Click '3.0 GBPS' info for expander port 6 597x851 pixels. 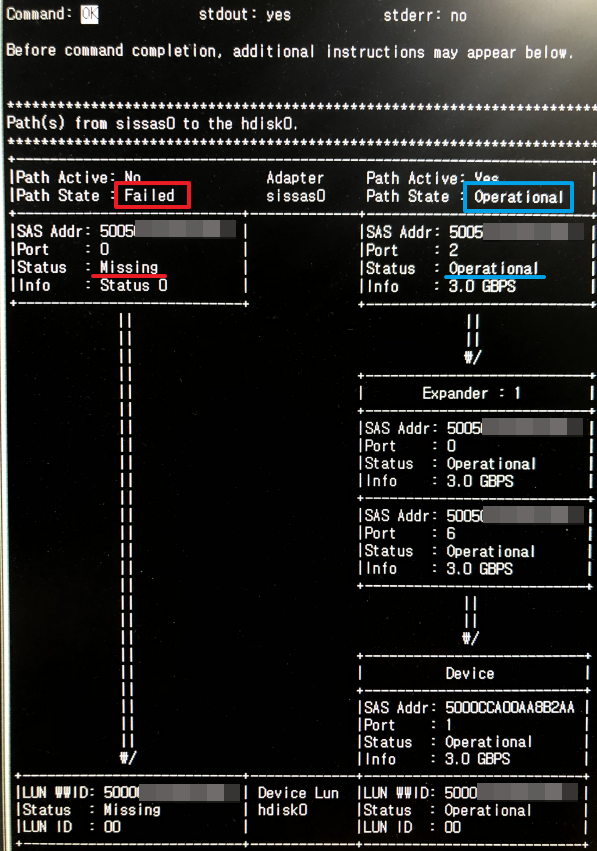point(479,568)
